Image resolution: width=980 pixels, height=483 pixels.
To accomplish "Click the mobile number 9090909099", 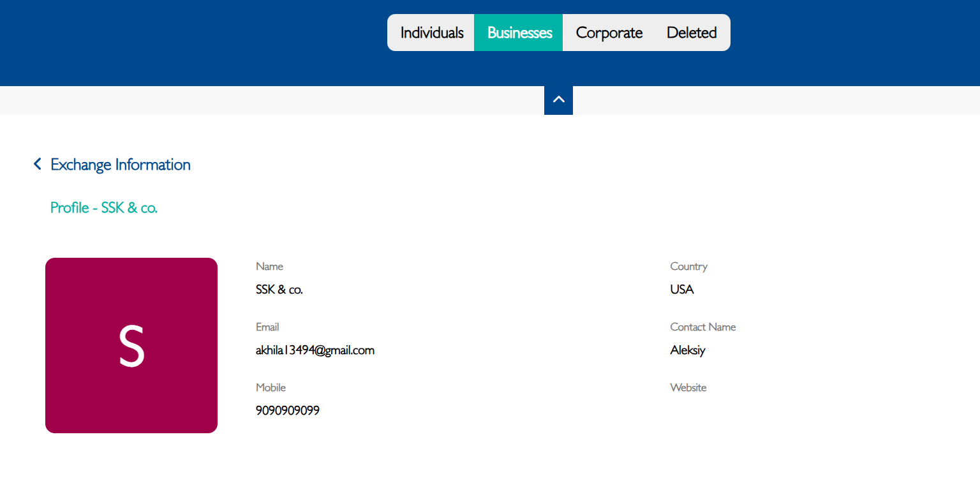I will pos(287,411).
